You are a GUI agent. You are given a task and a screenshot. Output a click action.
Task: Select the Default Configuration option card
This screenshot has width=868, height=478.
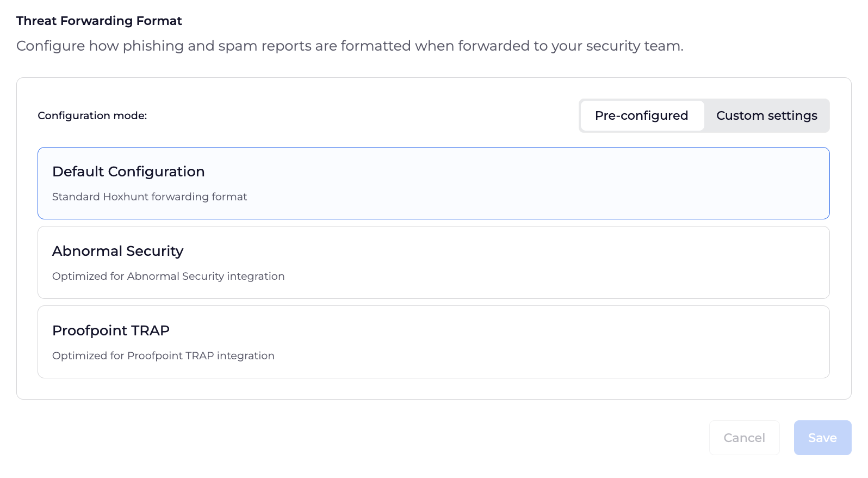click(x=433, y=183)
